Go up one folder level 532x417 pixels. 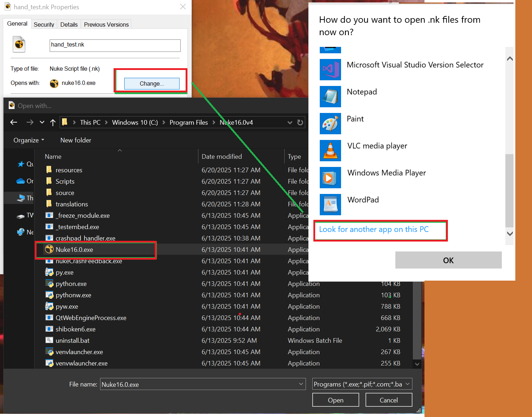(53, 122)
